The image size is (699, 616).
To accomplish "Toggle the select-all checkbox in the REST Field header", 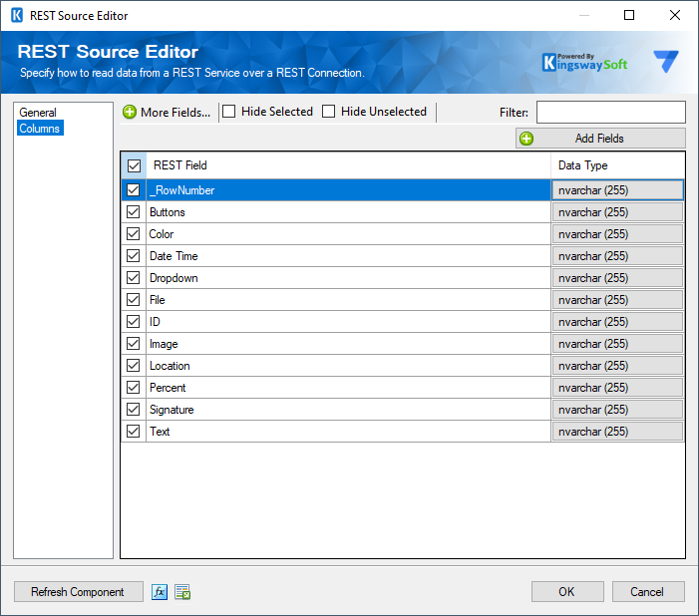I will point(134,165).
